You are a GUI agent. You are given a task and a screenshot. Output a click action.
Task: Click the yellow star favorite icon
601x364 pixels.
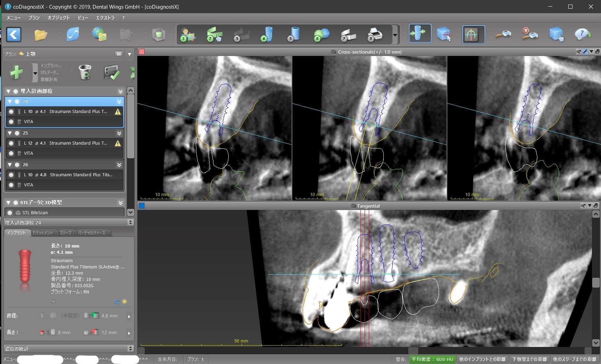(124, 302)
